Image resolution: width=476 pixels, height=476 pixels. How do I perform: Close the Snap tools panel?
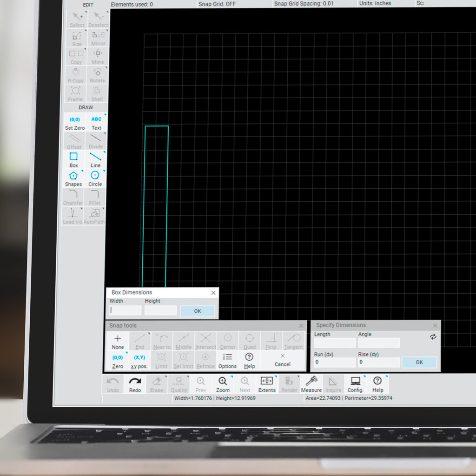pyautogui.click(x=301, y=326)
